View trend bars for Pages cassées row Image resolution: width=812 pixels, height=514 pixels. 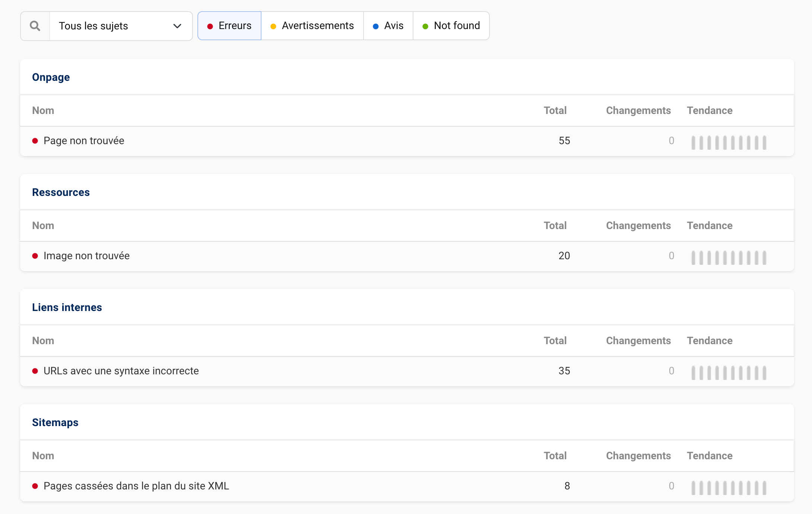(729, 488)
